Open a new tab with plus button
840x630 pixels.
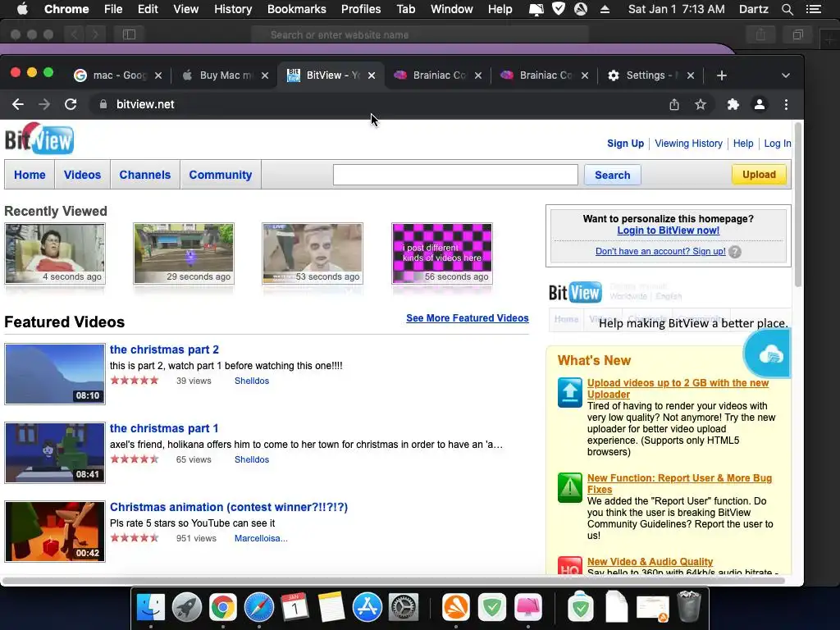pos(722,75)
